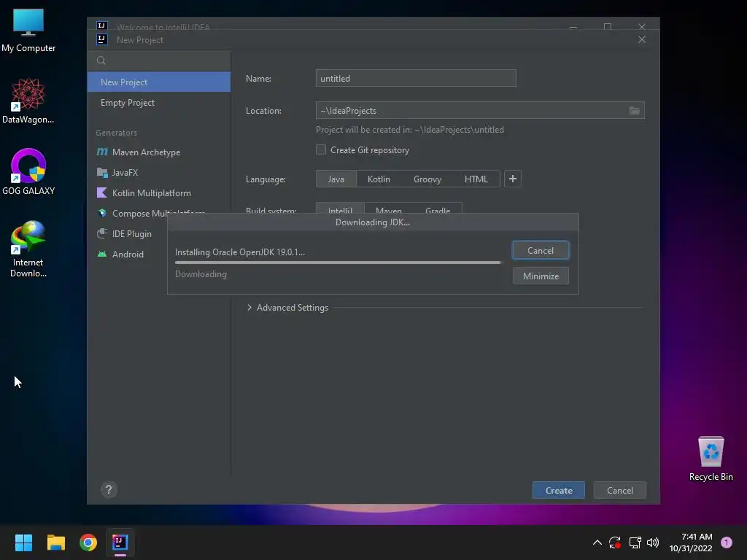Click the 'Generators' section label
747x560 pixels.
click(116, 133)
